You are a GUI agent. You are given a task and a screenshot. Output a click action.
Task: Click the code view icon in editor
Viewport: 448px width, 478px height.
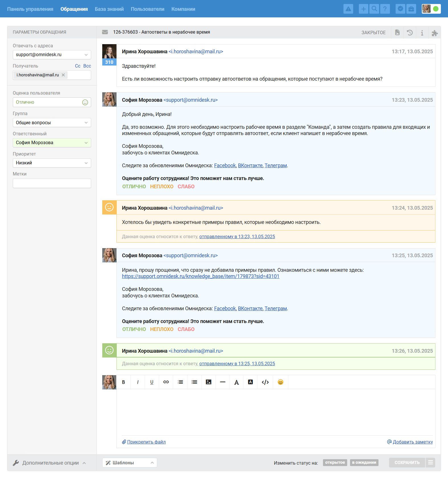(x=265, y=382)
